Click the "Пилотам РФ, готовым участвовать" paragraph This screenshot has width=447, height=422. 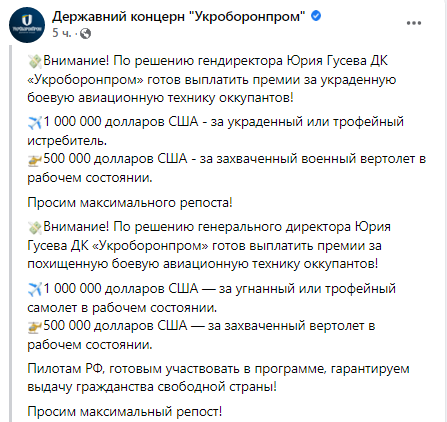point(218,378)
